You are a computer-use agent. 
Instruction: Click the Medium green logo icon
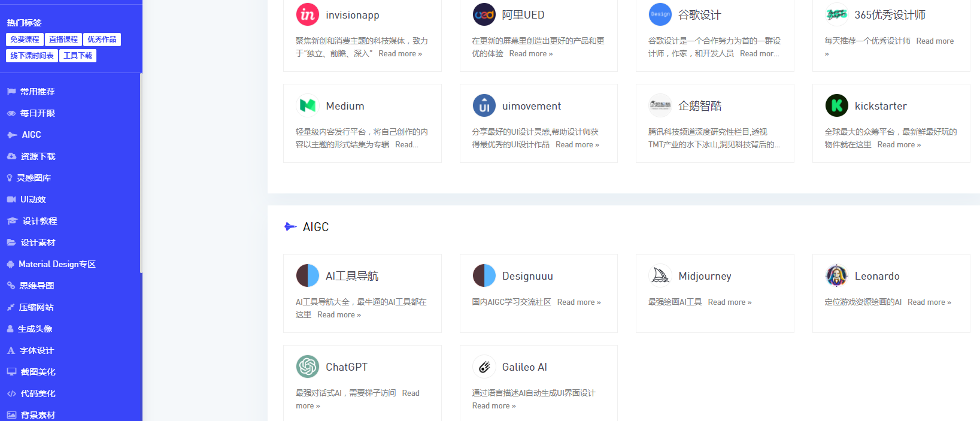pyautogui.click(x=308, y=105)
